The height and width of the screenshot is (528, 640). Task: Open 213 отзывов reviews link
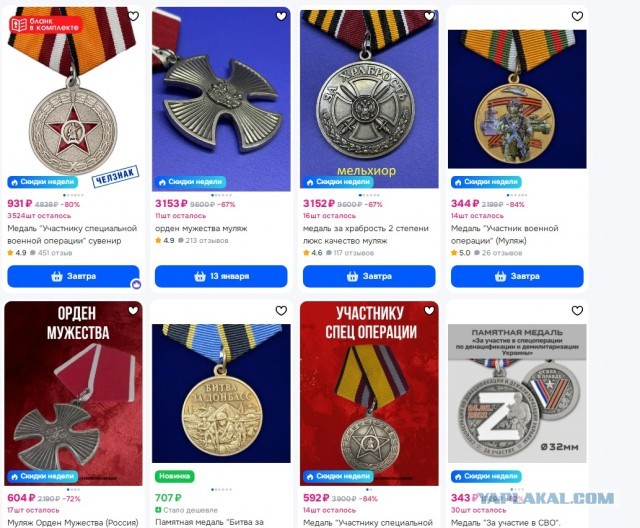203,241
